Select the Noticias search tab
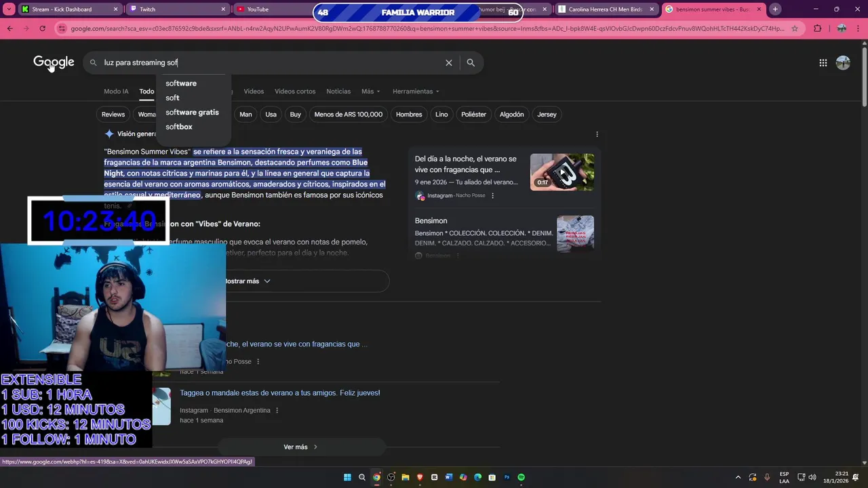 (x=338, y=91)
